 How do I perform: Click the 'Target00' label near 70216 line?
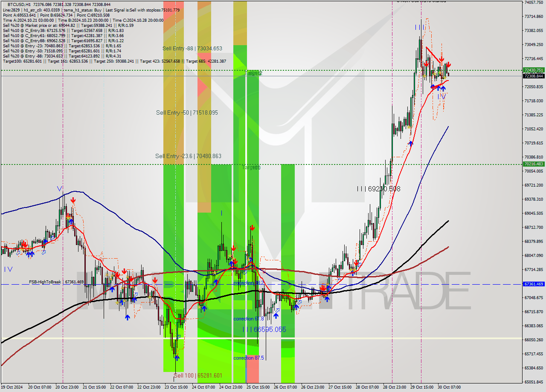(x=251, y=167)
